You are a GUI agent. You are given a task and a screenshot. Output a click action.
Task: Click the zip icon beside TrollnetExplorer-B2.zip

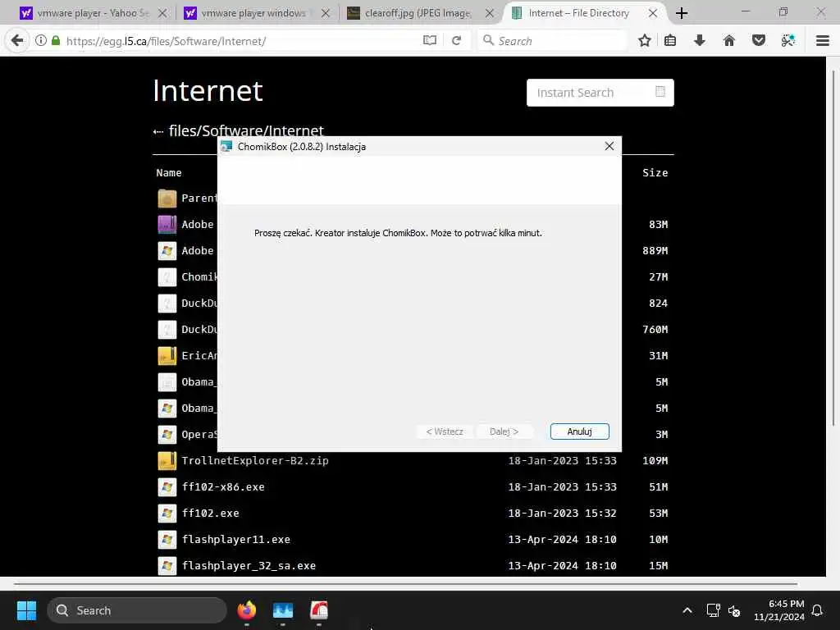point(167,461)
